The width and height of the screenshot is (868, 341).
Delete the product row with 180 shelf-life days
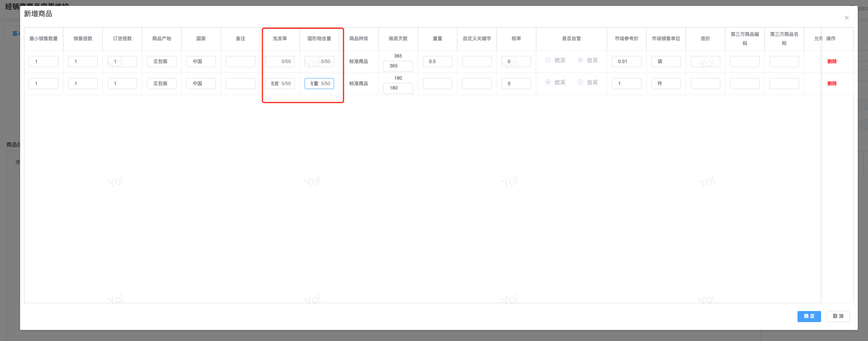(832, 84)
